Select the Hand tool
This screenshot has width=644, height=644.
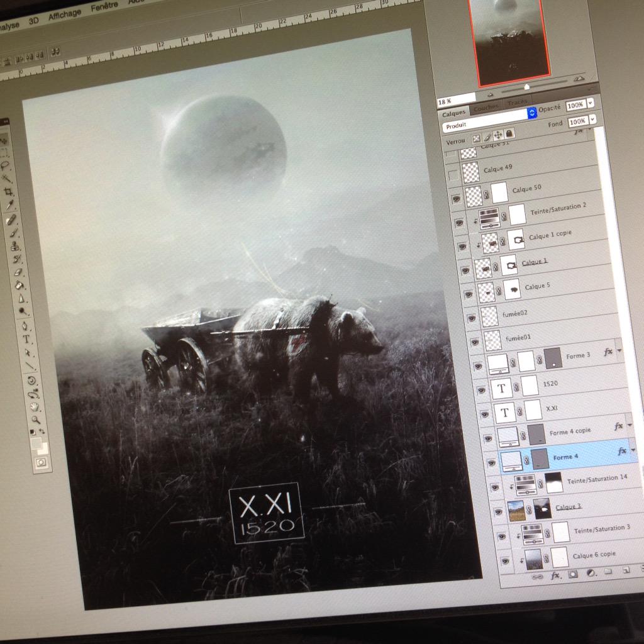point(35,407)
